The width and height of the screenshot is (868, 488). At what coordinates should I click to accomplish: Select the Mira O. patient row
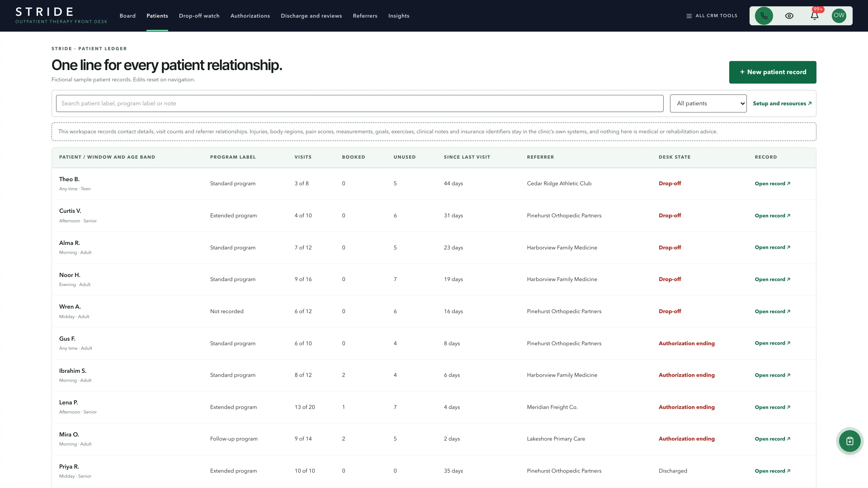pos(434,439)
